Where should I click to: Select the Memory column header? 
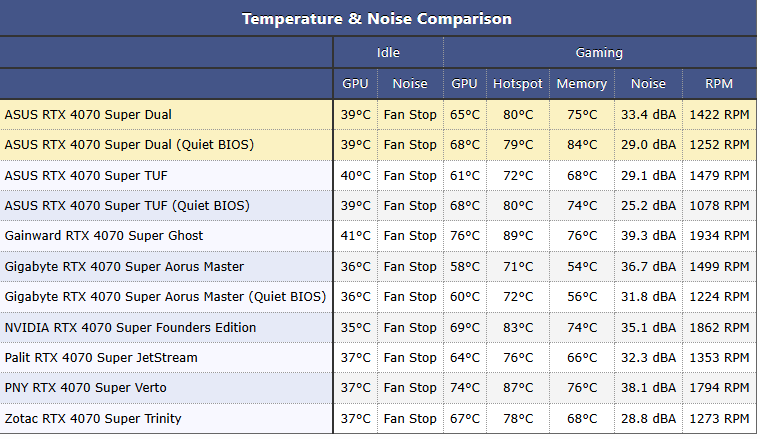coord(582,84)
